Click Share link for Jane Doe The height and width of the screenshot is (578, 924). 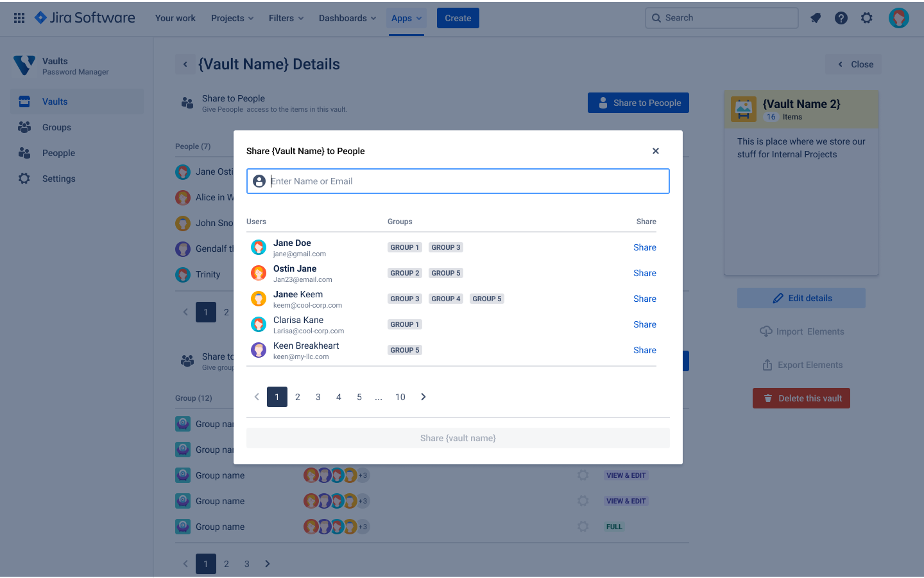(645, 247)
